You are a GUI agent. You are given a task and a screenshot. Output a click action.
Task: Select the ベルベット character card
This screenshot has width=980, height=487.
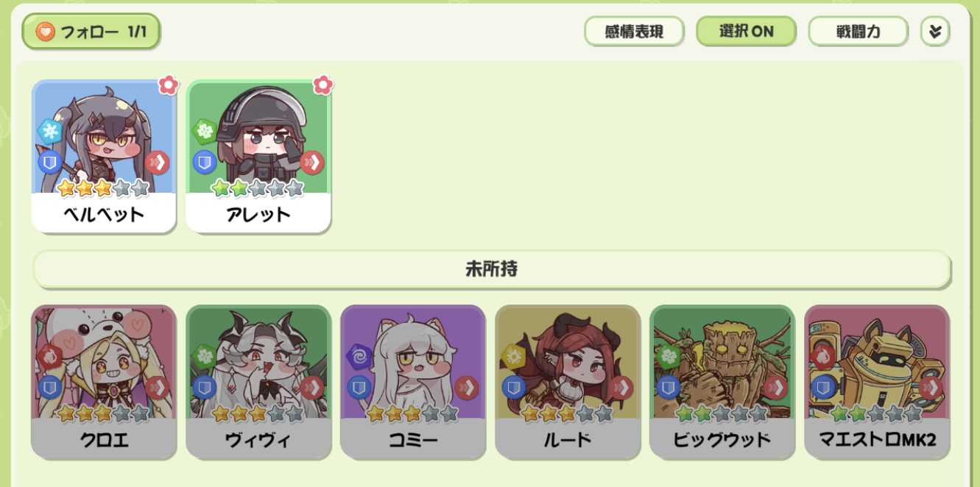pos(104,157)
